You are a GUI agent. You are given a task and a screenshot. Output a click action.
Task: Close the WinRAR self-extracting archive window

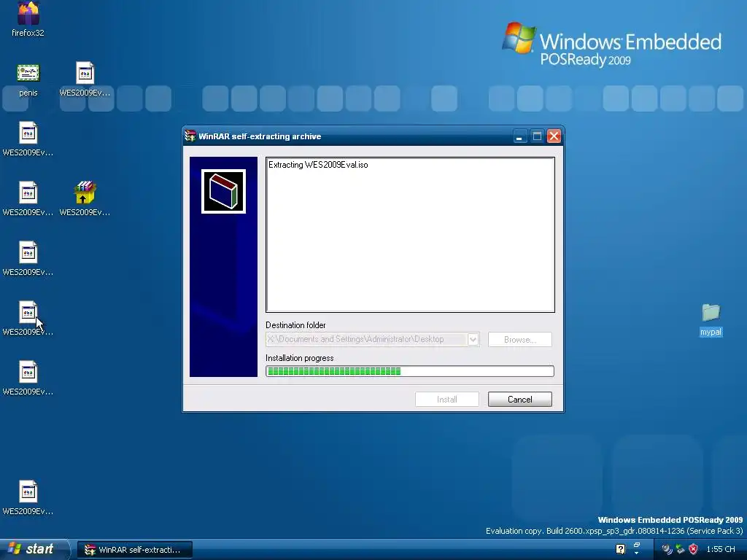click(554, 136)
